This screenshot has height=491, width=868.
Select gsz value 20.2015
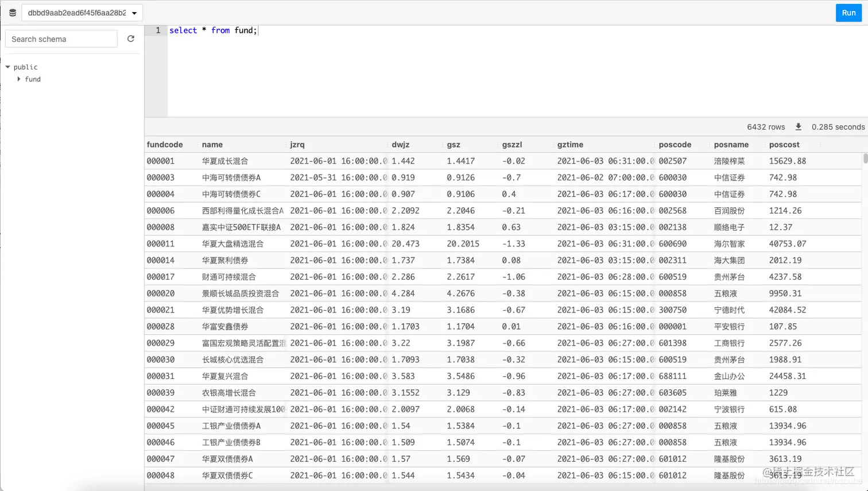click(463, 244)
